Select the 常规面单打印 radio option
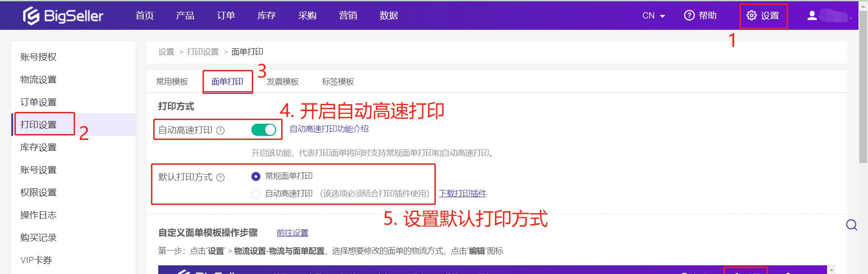868x274 pixels. tap(256, 176)
